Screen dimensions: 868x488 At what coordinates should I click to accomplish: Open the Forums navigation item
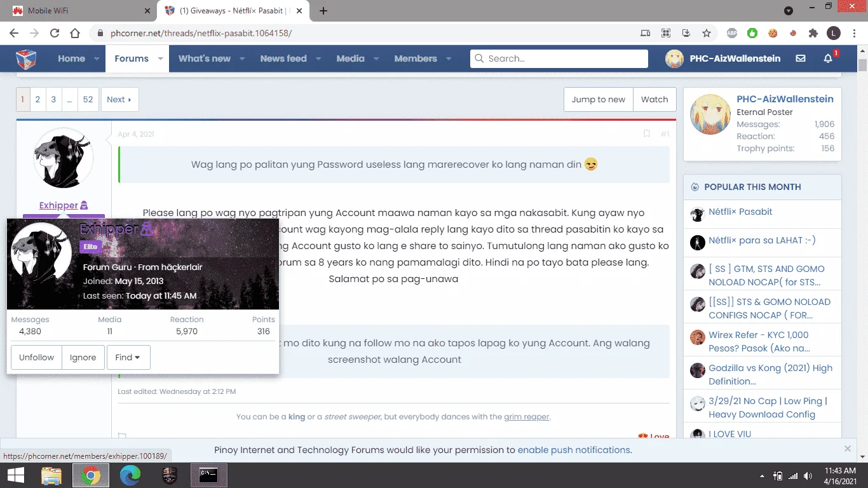[x=132, y=58]
